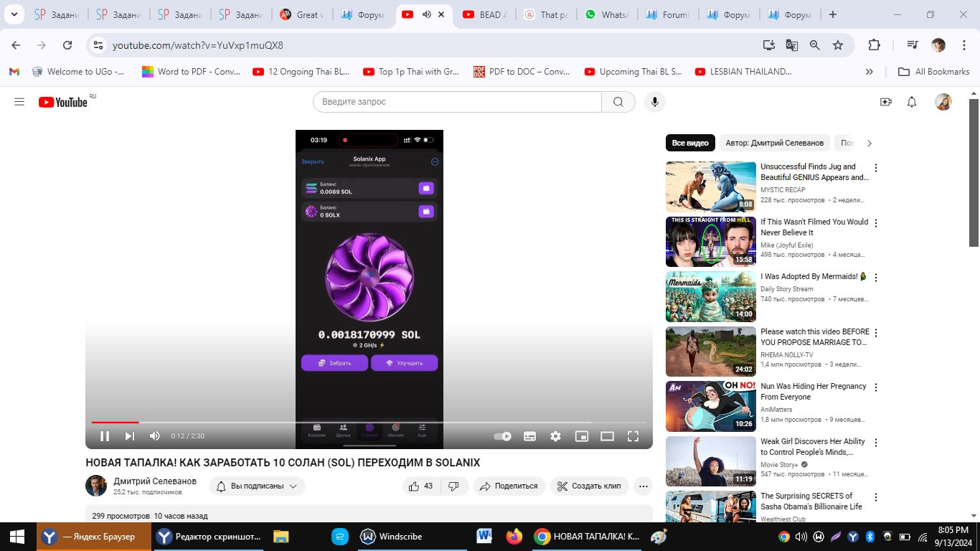View site information icon beside the URL
980x551 pixels.
click(x=98, y=45)
